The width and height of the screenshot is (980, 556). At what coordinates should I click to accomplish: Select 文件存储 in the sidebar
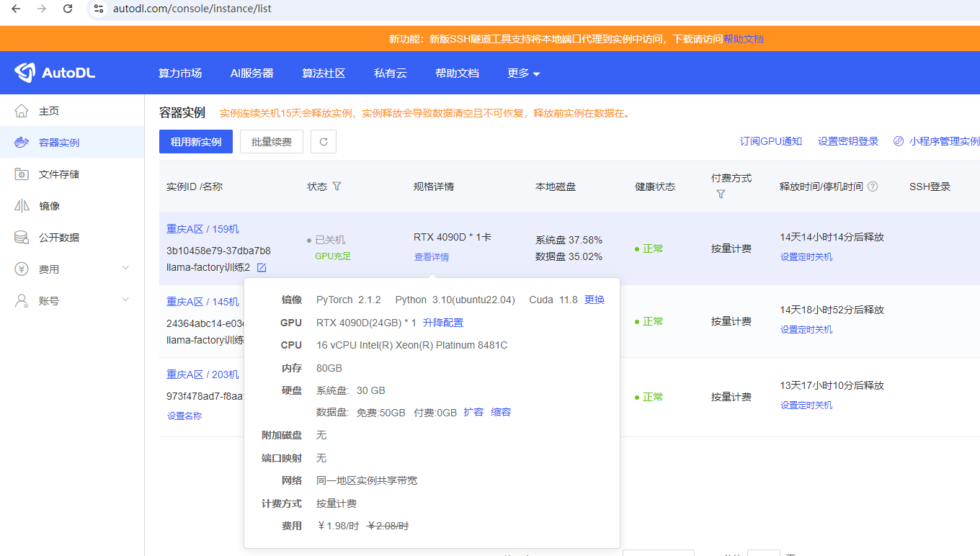(x=59, y=174)
